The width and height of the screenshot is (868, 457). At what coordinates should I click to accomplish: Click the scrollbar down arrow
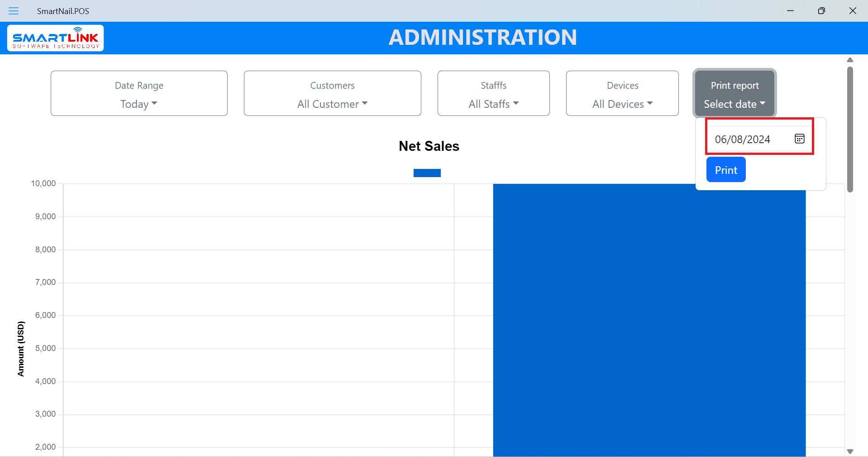(850, 451)
